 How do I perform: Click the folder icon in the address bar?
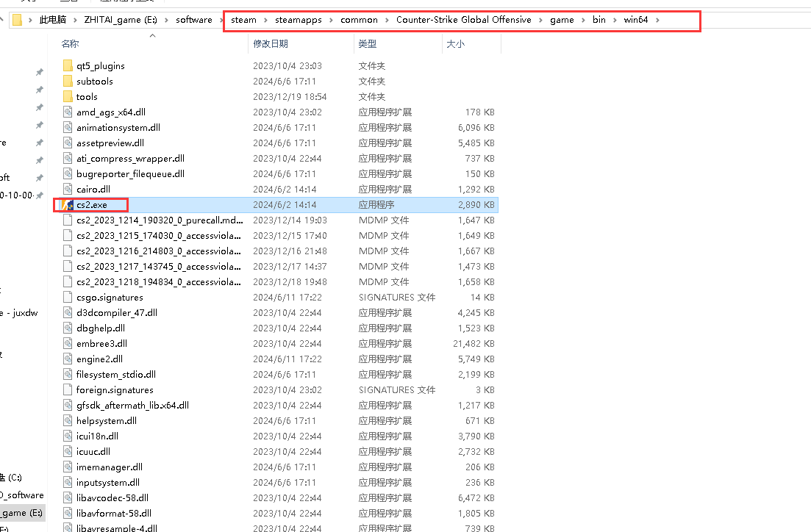[x=16, y=20]
